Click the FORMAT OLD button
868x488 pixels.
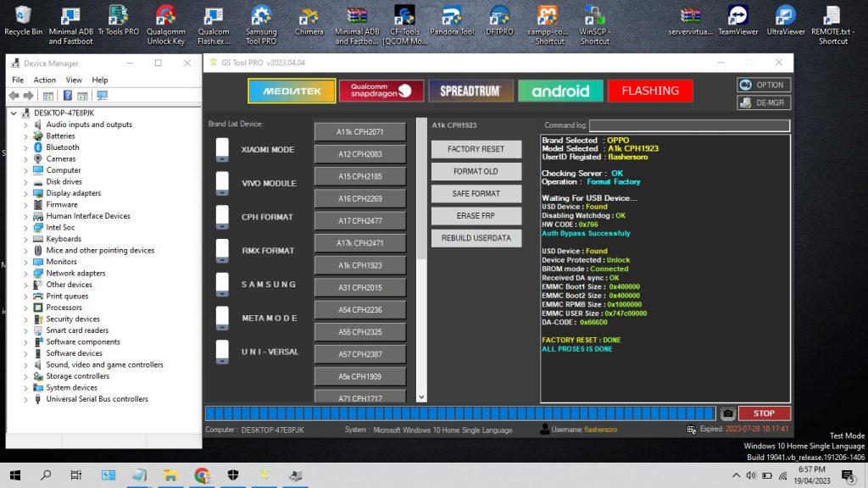tap(476, 171)
